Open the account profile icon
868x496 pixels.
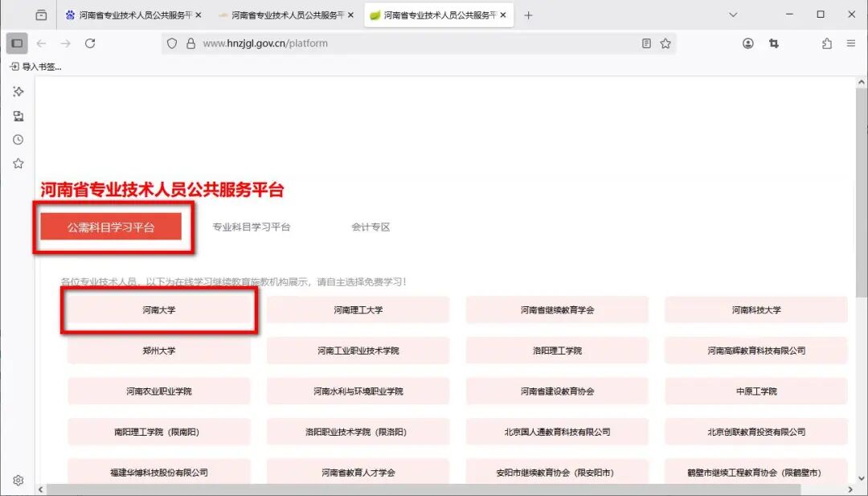coord(748,43)
